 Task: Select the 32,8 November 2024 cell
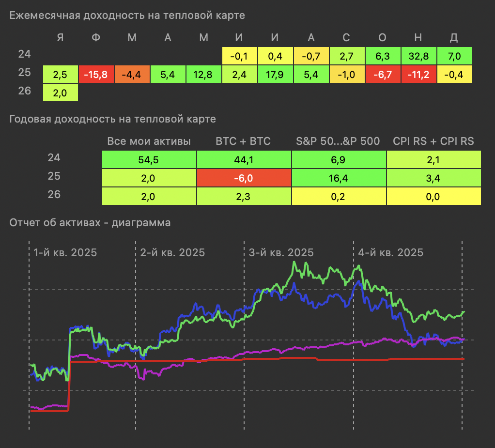coord(418,56)
